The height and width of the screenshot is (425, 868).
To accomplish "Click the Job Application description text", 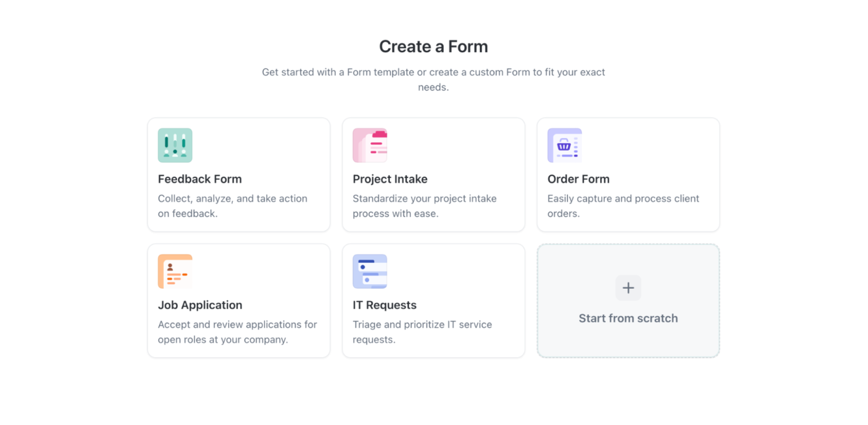I will (x=238, y=332).
